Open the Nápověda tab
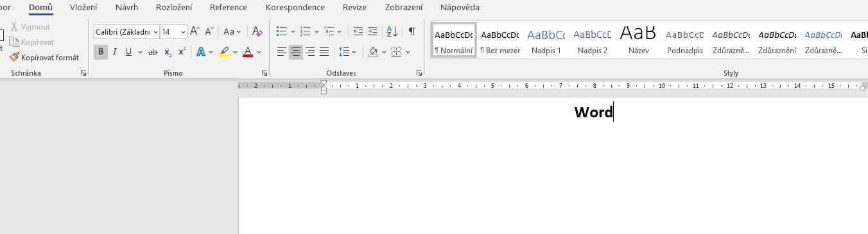The width and height of the screenshot is (868, 234). (x=460, y=8)
